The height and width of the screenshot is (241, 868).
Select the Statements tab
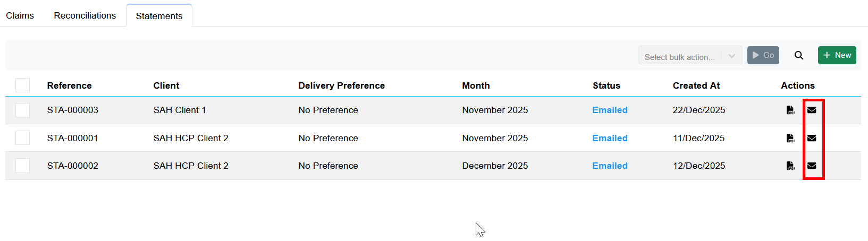[x=159, y=16]
